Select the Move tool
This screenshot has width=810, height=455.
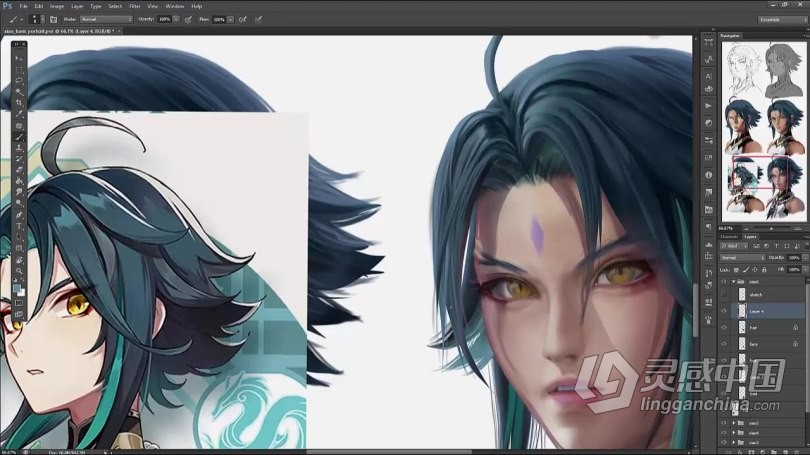(x=19, y=58)
